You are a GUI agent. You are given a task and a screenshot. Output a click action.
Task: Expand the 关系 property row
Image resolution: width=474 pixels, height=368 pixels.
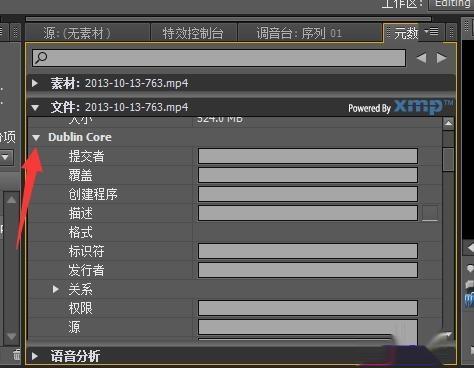[x=56, y=289]
